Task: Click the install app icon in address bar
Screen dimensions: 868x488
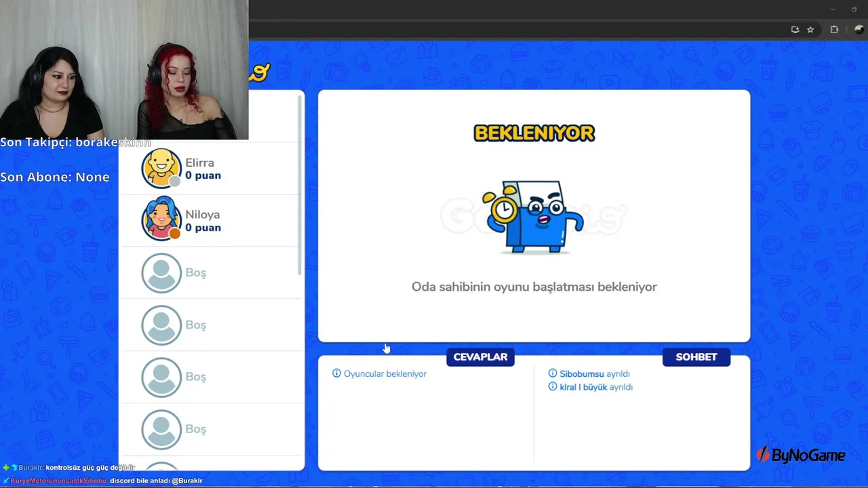Action: pyautogui.click(x=795, y=30)
